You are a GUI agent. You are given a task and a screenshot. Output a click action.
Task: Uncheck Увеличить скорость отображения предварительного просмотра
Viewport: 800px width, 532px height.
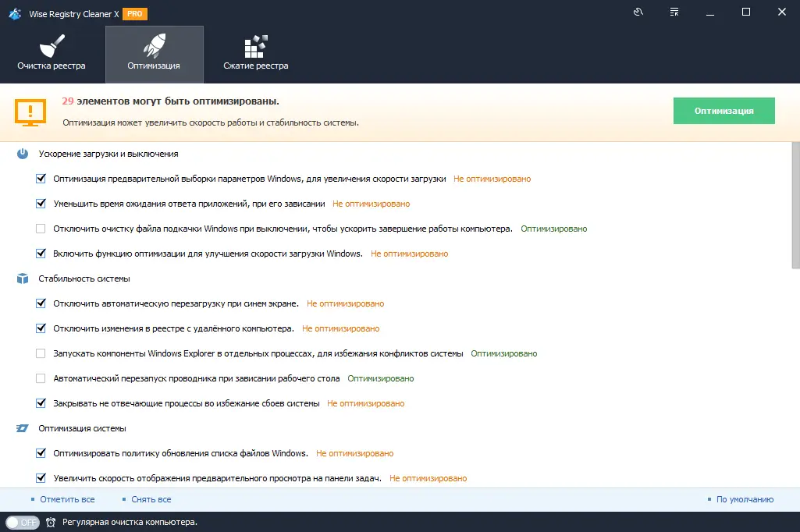[x=41, y=478]
